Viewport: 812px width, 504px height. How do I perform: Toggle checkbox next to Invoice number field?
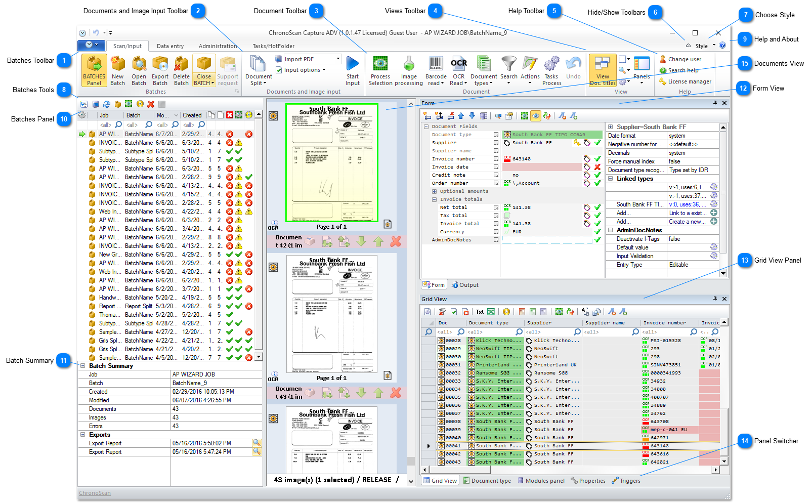pos(496,159)
